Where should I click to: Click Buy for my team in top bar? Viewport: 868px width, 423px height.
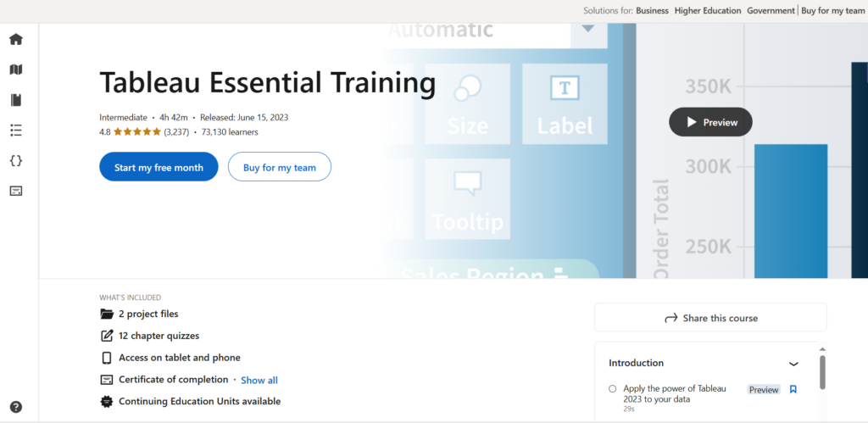click(832, 10)
